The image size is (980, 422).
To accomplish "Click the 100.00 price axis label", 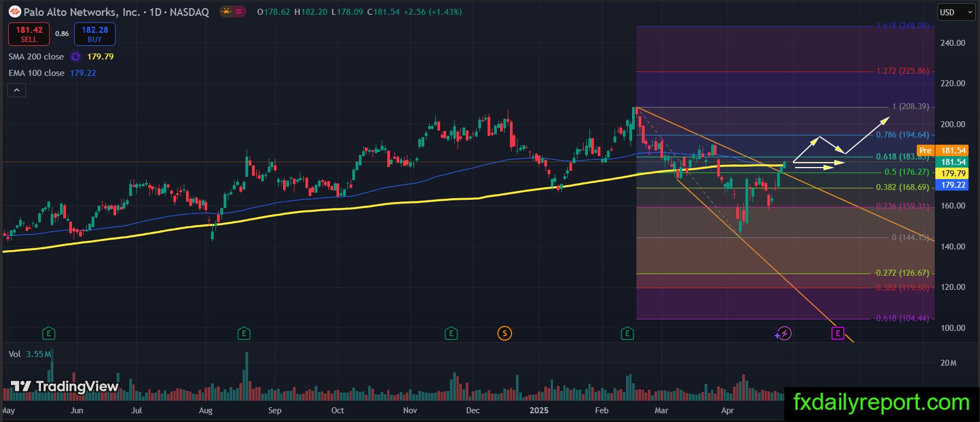I will pyautogui.click(x=953, y=328).
